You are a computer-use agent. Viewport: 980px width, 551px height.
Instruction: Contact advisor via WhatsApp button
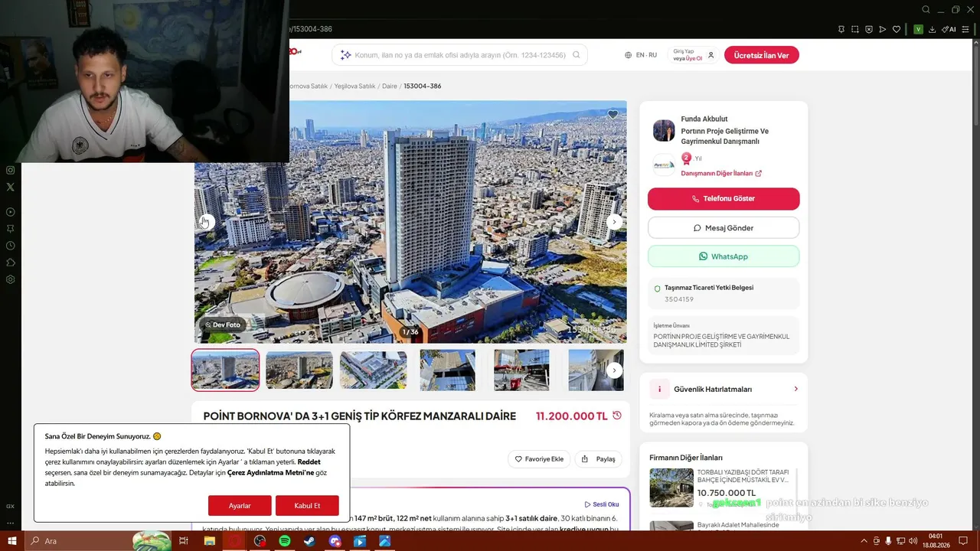click(724, 256)
